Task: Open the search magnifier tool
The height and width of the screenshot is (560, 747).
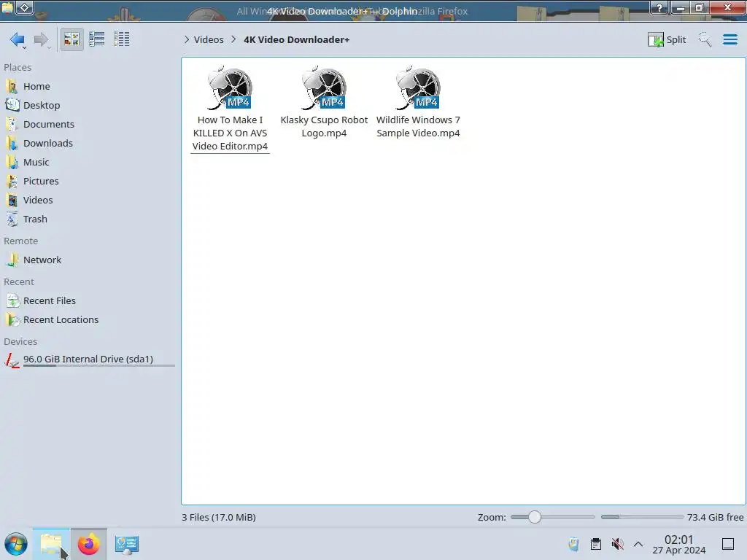Action: tap(705, 39)
